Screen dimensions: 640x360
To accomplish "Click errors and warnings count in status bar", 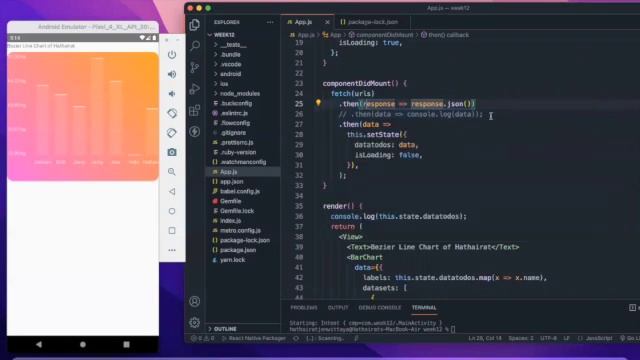I will (x=203, y=338).
